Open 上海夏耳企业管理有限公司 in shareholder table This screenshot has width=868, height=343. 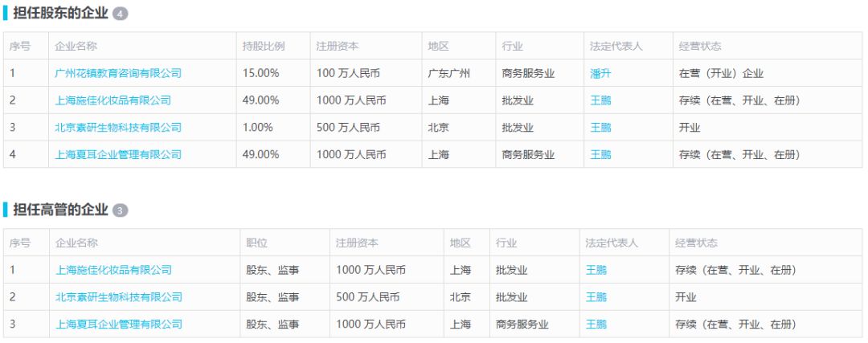point(118,154)
